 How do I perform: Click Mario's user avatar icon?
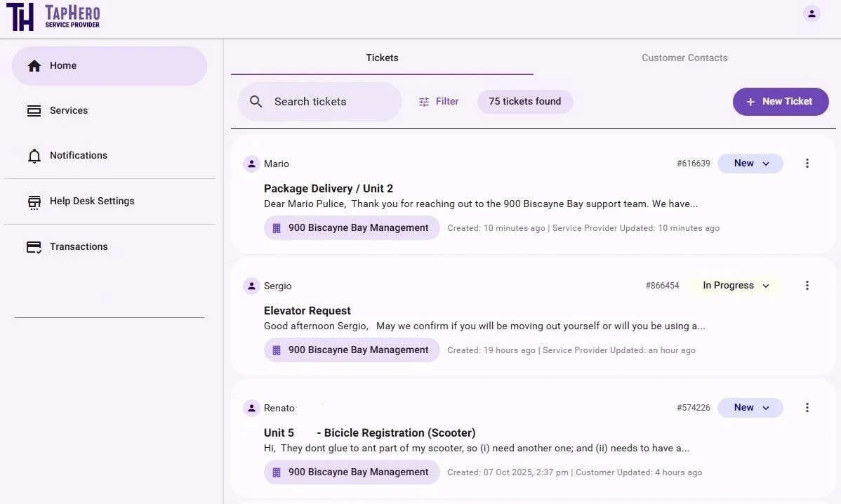(251, 164)
